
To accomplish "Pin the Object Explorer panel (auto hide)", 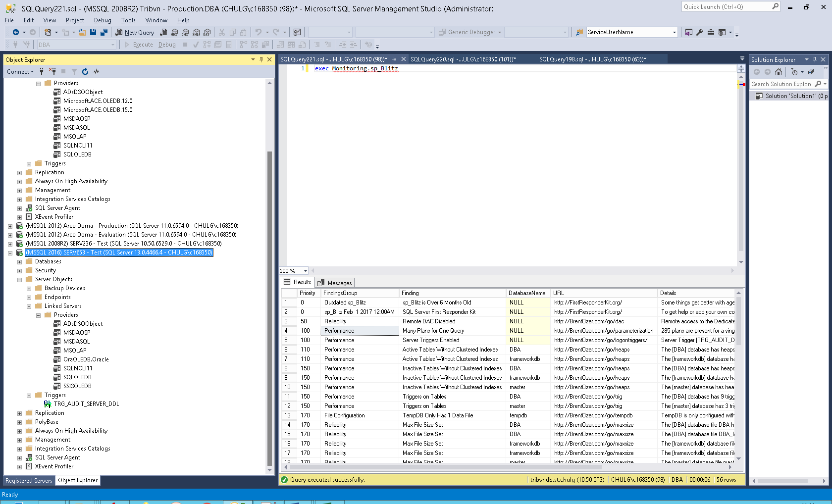I will [261, 59].
